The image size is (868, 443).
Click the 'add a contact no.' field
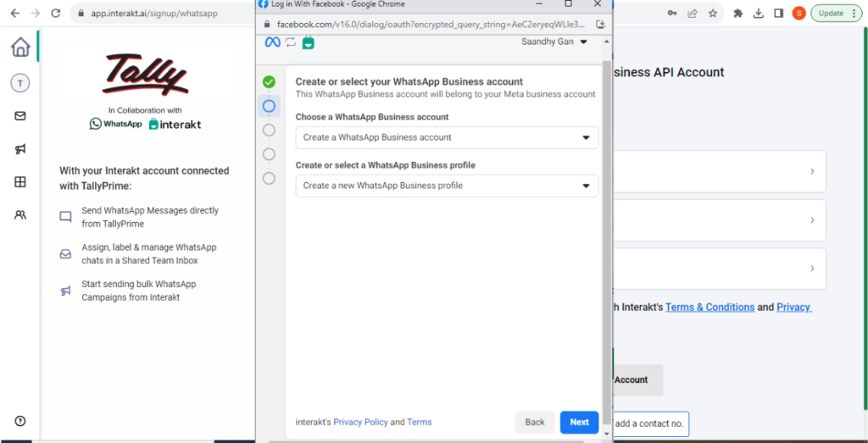[x=650, y=424]
